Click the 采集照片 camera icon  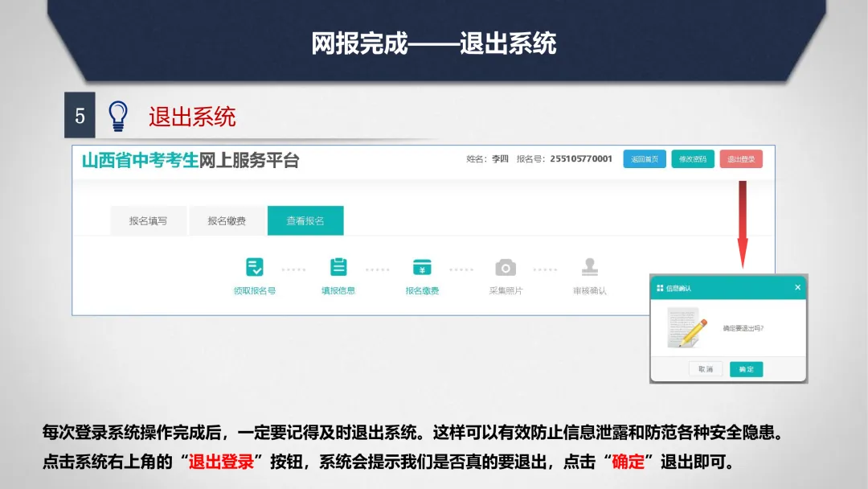(507, 266)
